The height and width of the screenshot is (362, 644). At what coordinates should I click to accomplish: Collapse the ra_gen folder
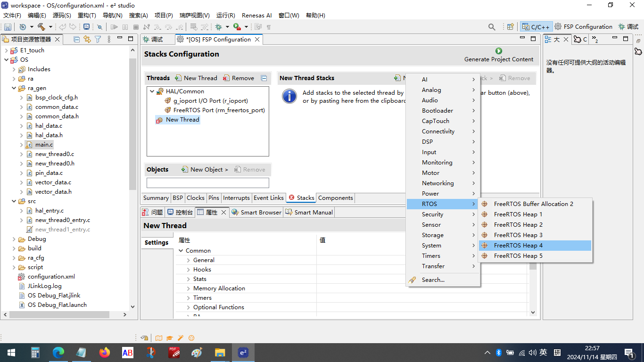click(x=14, y=88)
